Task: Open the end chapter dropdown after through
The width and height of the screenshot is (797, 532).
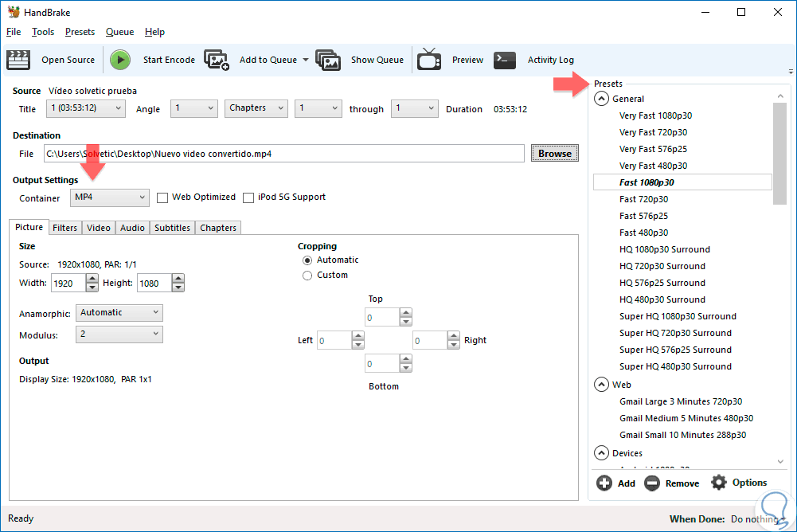Action: click(414, 108)
